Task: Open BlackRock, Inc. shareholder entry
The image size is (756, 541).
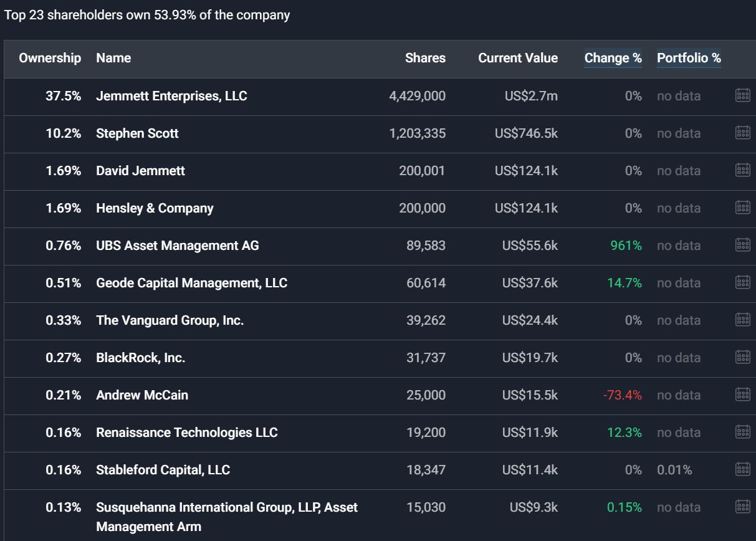Action: point(140,358)
